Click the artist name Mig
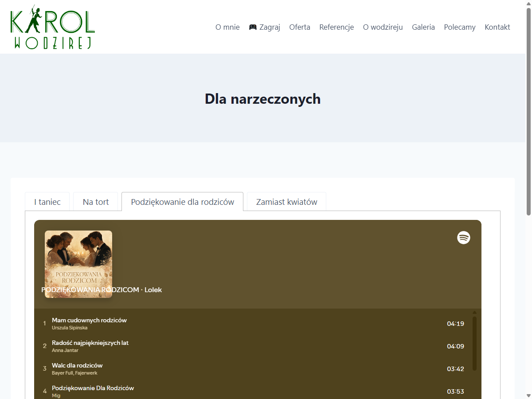 pos(56,395)
